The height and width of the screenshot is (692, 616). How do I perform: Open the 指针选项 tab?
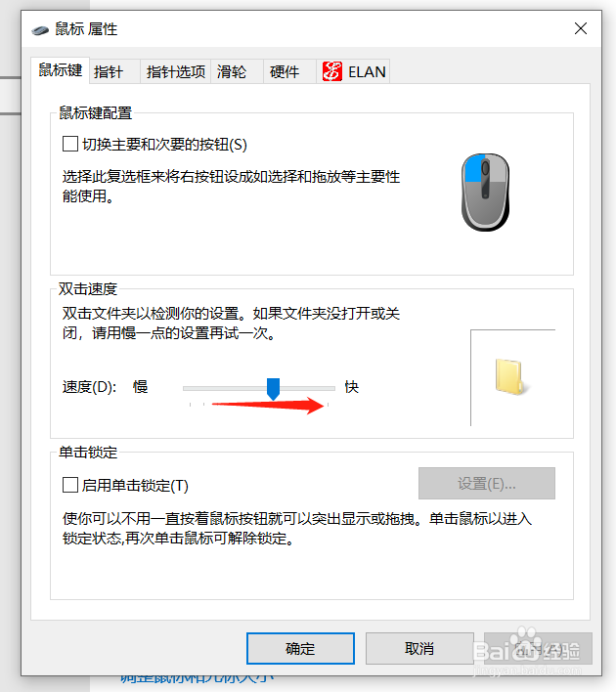(x=176, y=71)
